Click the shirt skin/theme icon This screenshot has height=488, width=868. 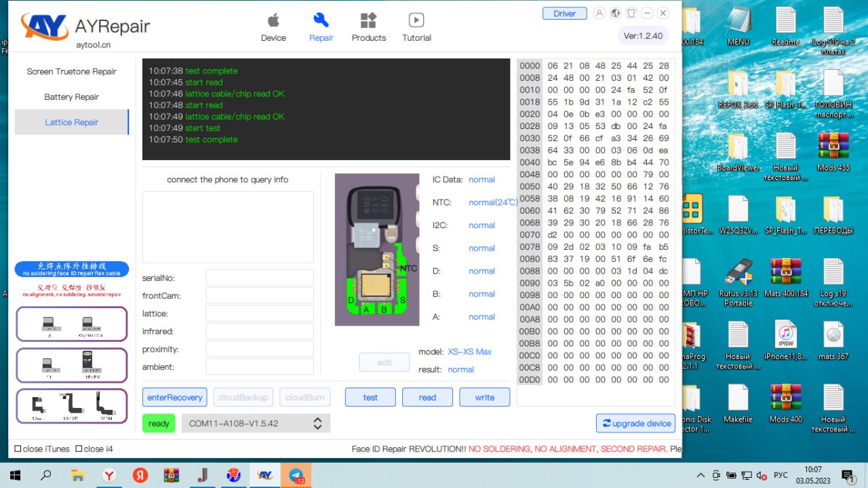click(x=631, y=13)
